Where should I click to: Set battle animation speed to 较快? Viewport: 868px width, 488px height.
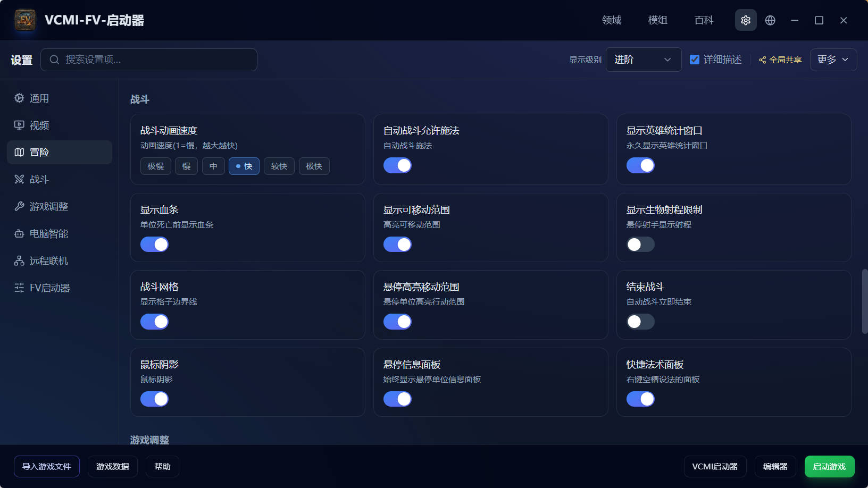[279, 166]
